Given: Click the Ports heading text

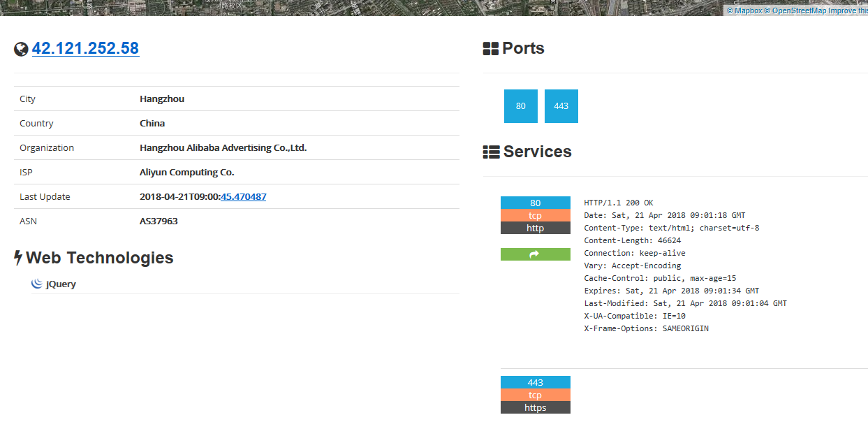Looking at the screenshot, I should (524, 49).
